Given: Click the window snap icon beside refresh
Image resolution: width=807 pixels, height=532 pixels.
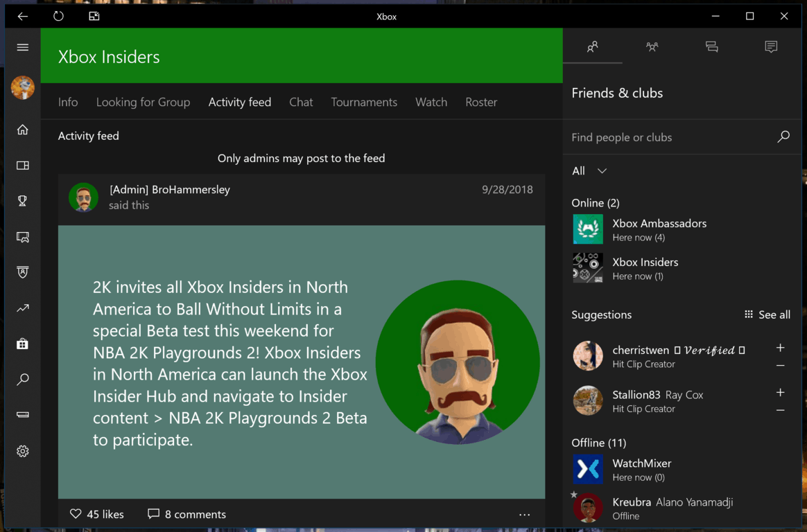Looking at the screenshot, I should pos(94,17).
